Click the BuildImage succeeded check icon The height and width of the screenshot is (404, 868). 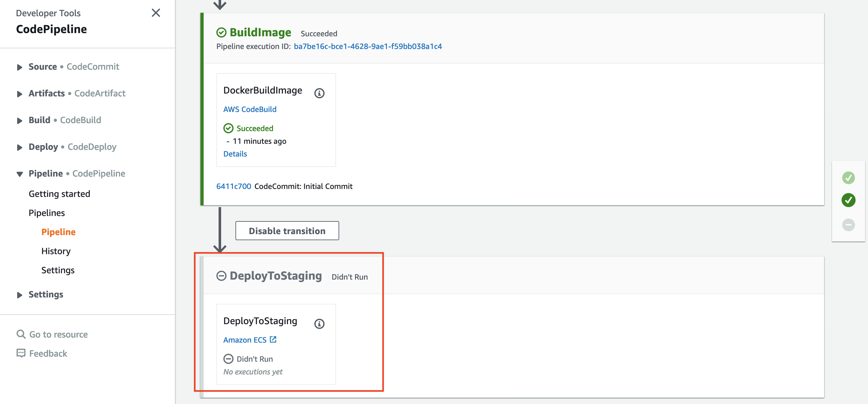(221, 32)
